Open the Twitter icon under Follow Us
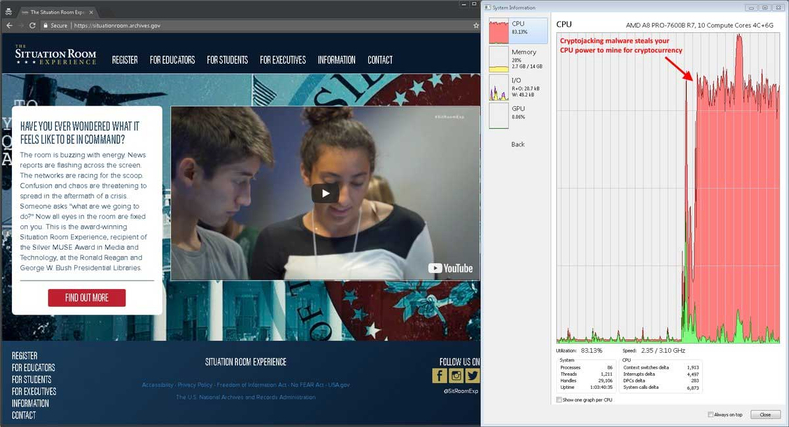This screenshot has width=789, height=427. (472, 375)
